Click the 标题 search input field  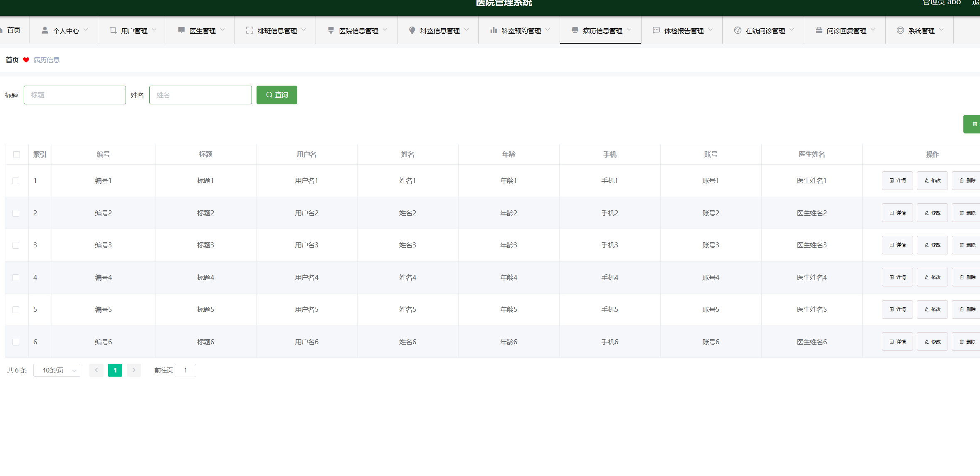75,95
